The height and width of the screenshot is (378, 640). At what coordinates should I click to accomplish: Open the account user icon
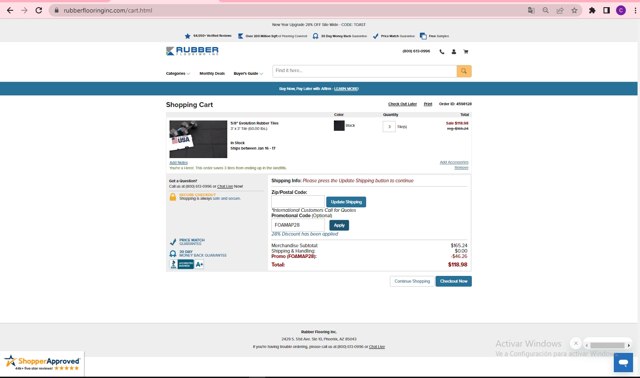tap(453, 52)
